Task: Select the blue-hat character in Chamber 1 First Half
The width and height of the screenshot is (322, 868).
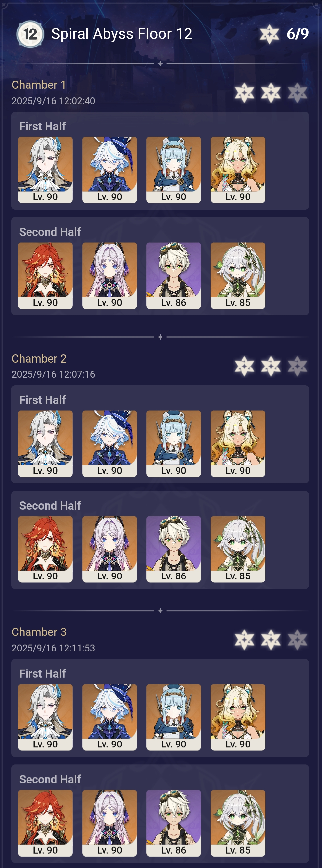Action: point(109,170)
